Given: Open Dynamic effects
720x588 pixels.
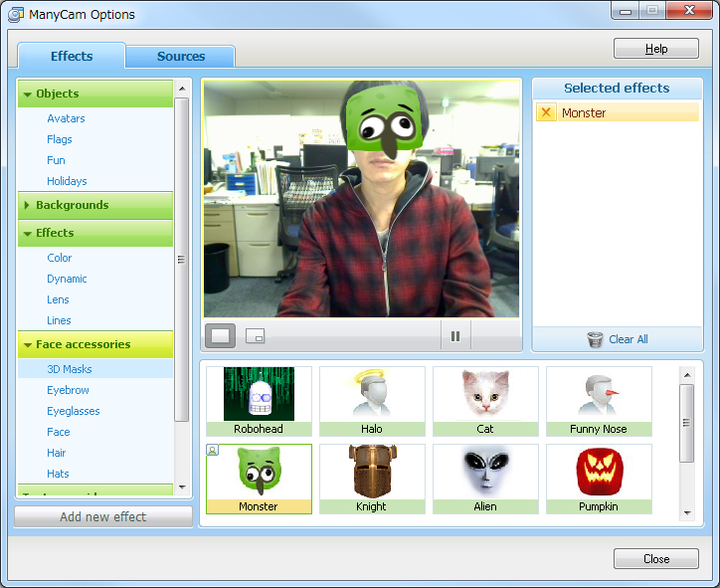Looking at the screenshot, I should pos(67,279).
